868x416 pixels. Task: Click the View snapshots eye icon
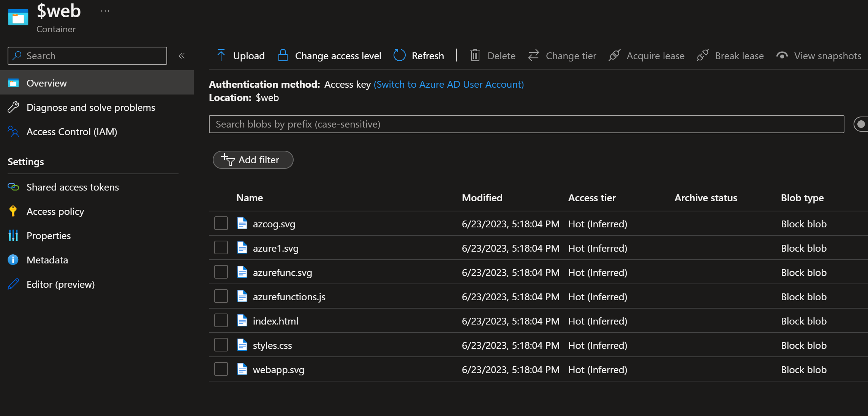tap(782, 55)
